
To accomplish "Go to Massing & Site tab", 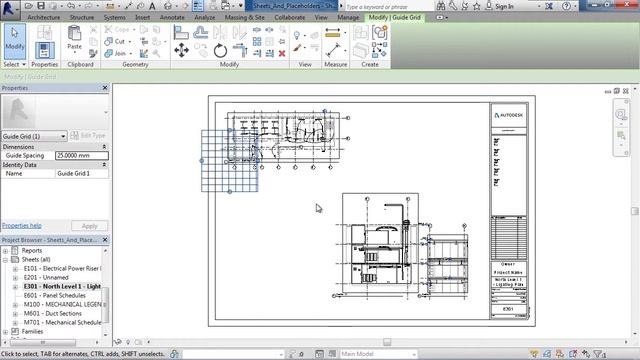I will tap(244, 18).
